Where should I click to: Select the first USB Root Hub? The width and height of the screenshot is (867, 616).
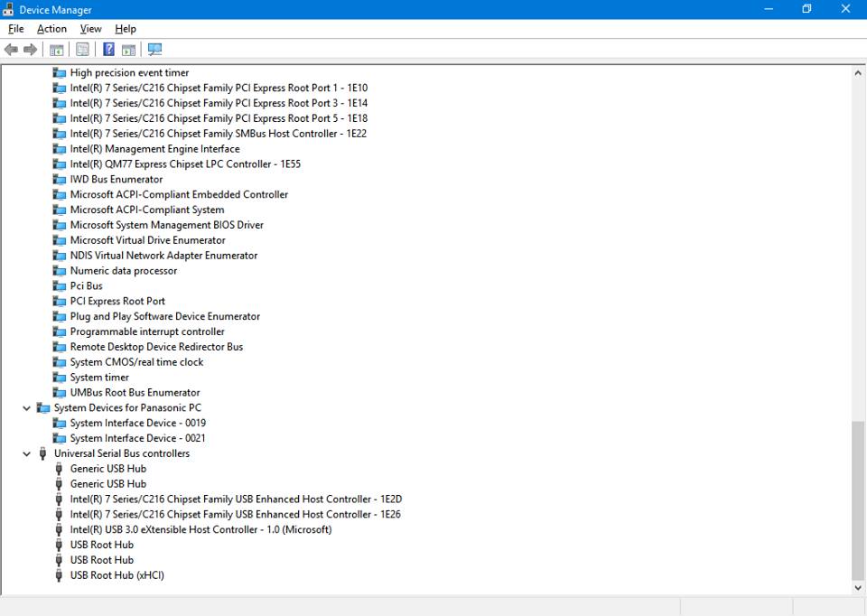click(x=102, y=545)
